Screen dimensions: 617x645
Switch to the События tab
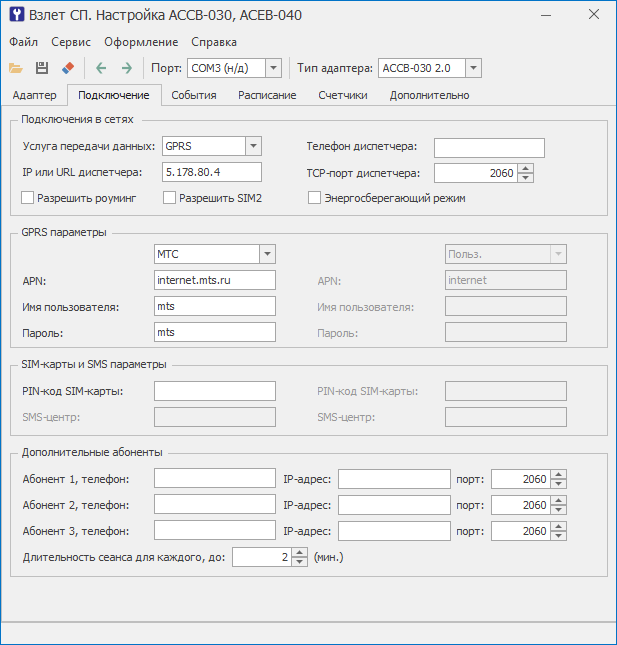[194, 95]
